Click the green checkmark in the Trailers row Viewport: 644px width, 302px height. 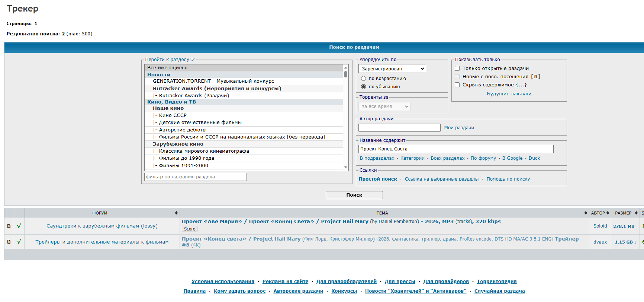click(19, 242)
